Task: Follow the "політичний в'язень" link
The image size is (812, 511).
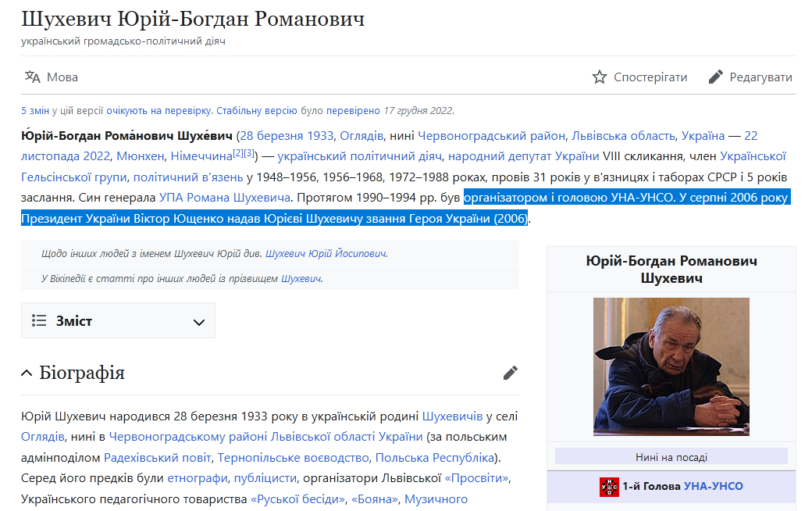Action: click(x=188, y=177)
